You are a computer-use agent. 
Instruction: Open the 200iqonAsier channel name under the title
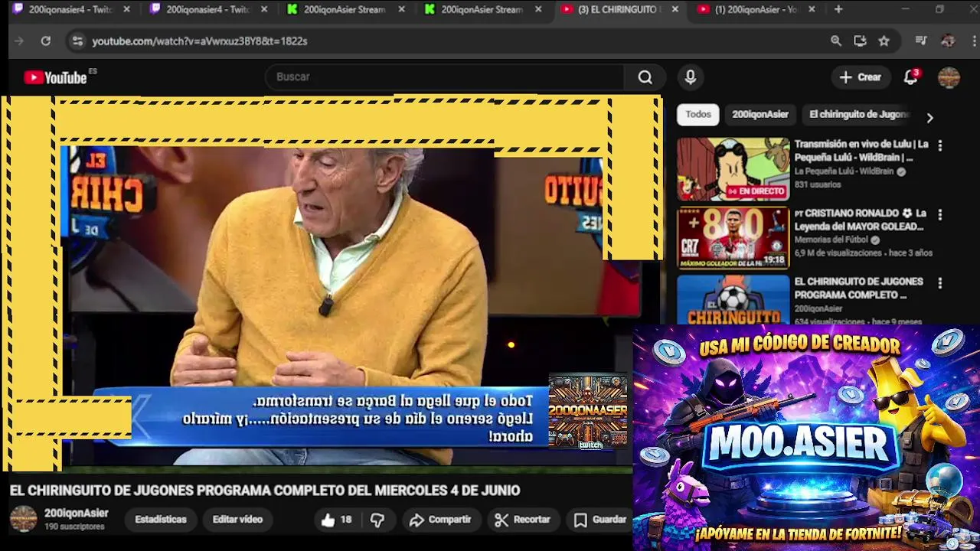click(77, 514)
